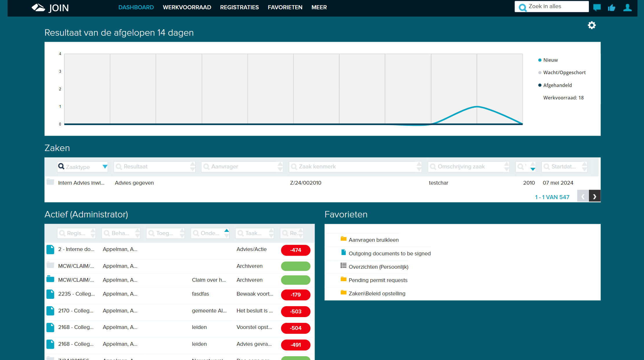Open the Meer menu
This screenshot has width=644, height=360.
pos(319,8)
